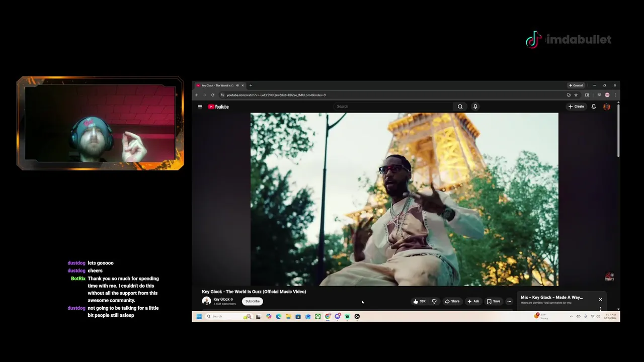Bookmark this page with the star

(576, 95)
